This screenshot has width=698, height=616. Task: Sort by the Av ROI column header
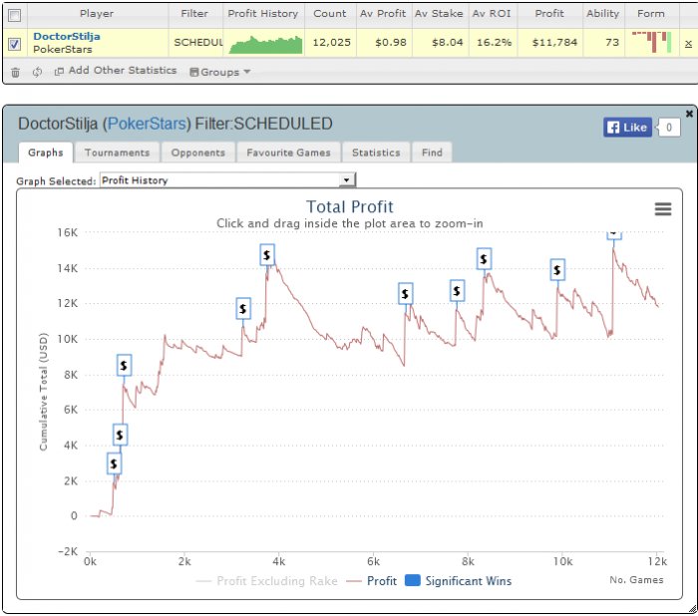(492, 14)
